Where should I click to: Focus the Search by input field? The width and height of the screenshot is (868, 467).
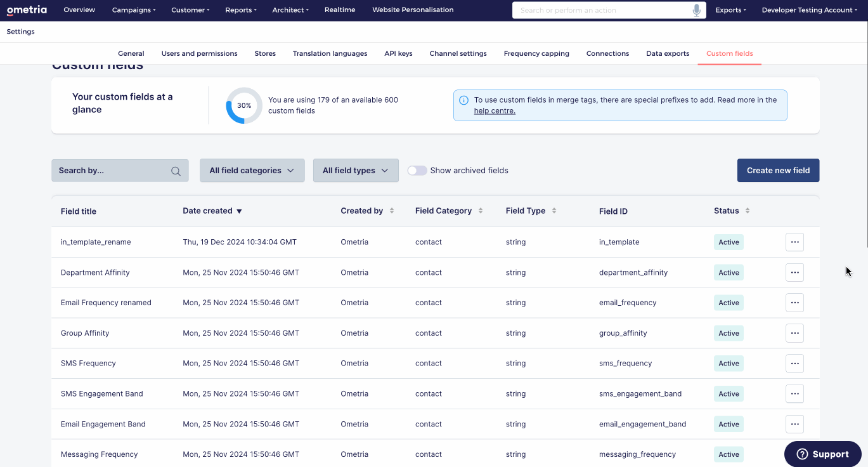pos(120,171)
